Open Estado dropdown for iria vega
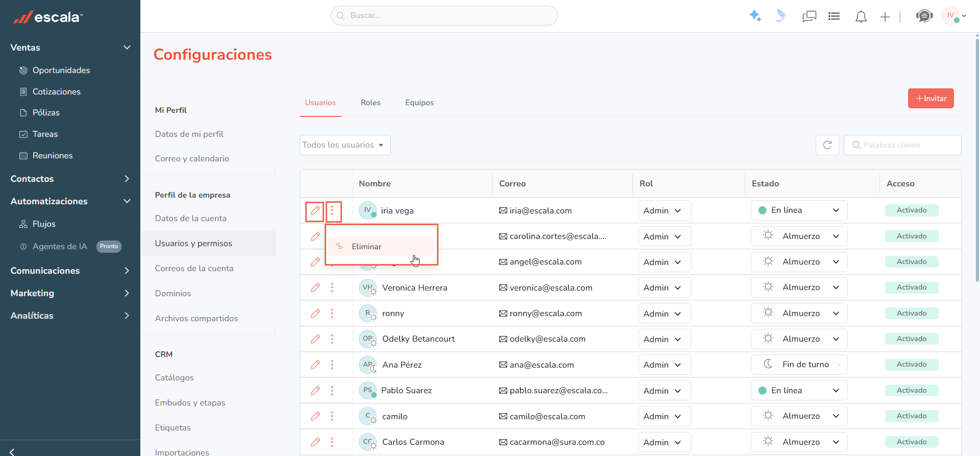 pyautogui.click(x=799, y=210)
